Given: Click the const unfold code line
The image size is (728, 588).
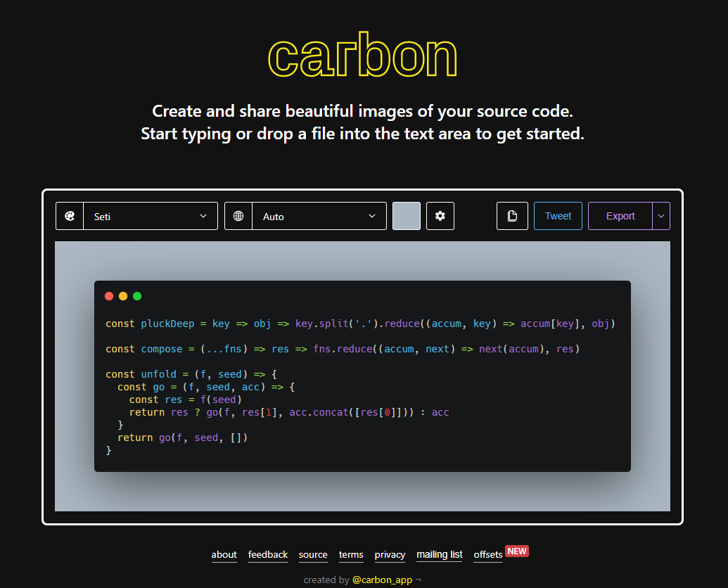Looking at the screenshot, I should click(x=191, y=374).
